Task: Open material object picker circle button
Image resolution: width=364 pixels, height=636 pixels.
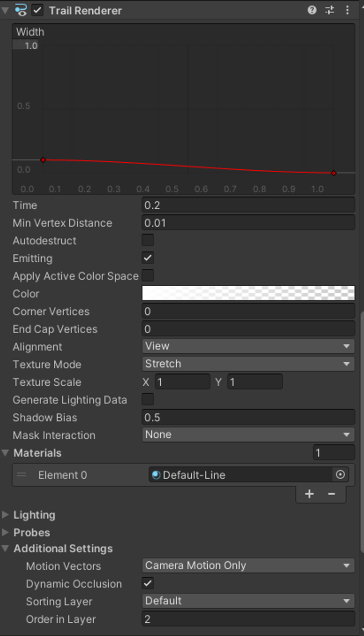Action: pos(340,475)
